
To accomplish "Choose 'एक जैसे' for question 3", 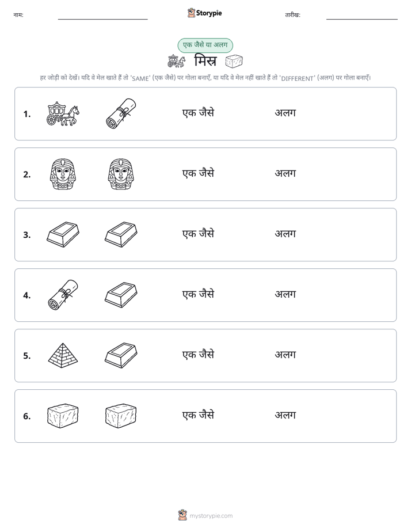I will point(199,233).
